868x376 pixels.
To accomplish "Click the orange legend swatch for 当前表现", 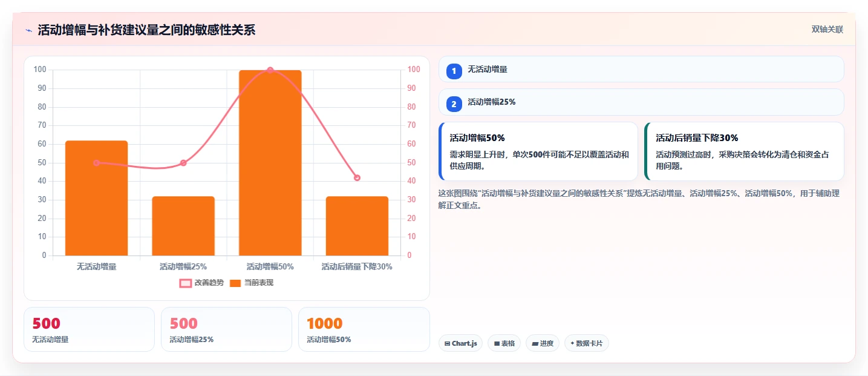I will [235, 283].
